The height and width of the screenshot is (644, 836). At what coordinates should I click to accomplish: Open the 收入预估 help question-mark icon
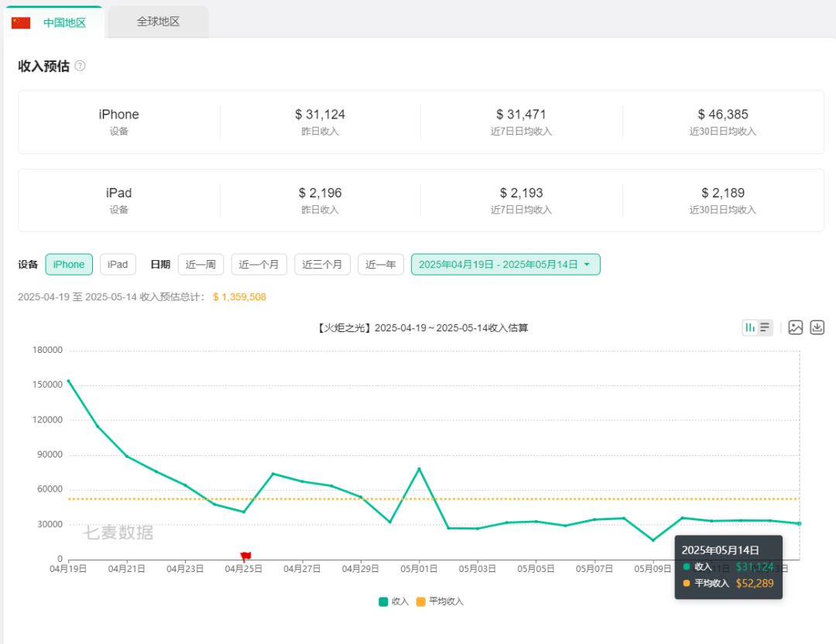pyautogui.click(x=80, y=66)
